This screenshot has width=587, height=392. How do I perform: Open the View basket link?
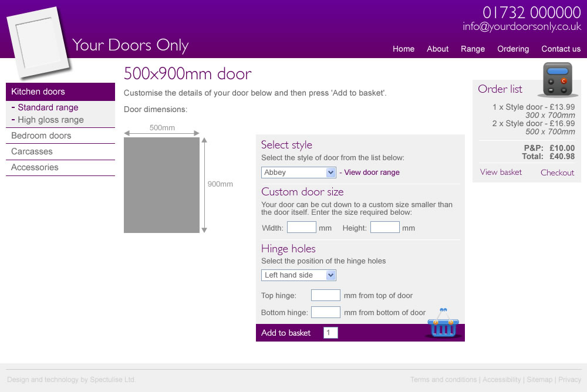[501, 172]
